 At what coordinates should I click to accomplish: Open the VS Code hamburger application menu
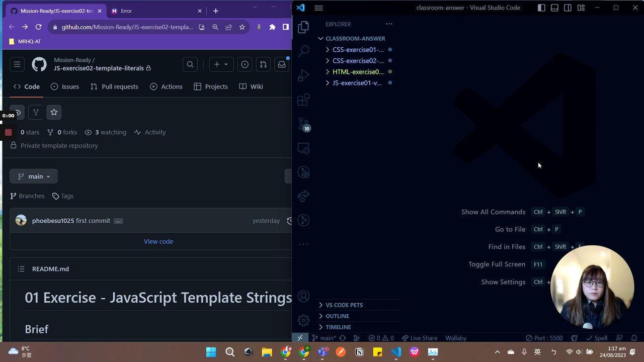(318, 8)
